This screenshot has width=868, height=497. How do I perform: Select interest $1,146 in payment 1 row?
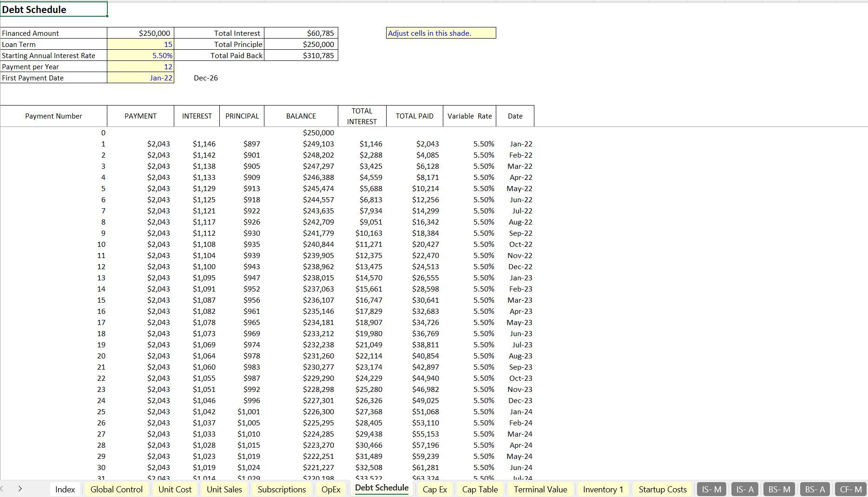pyautogui.click(x=197, y=144)
